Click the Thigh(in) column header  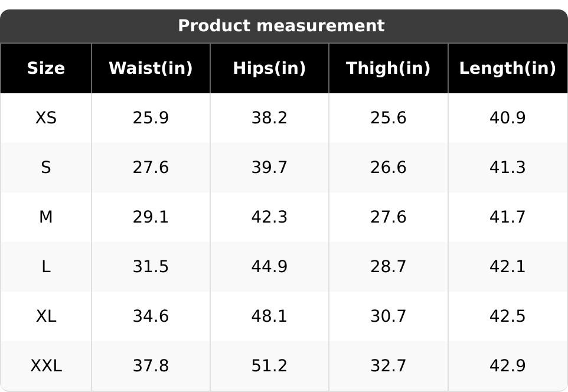[x=388, y=68]
